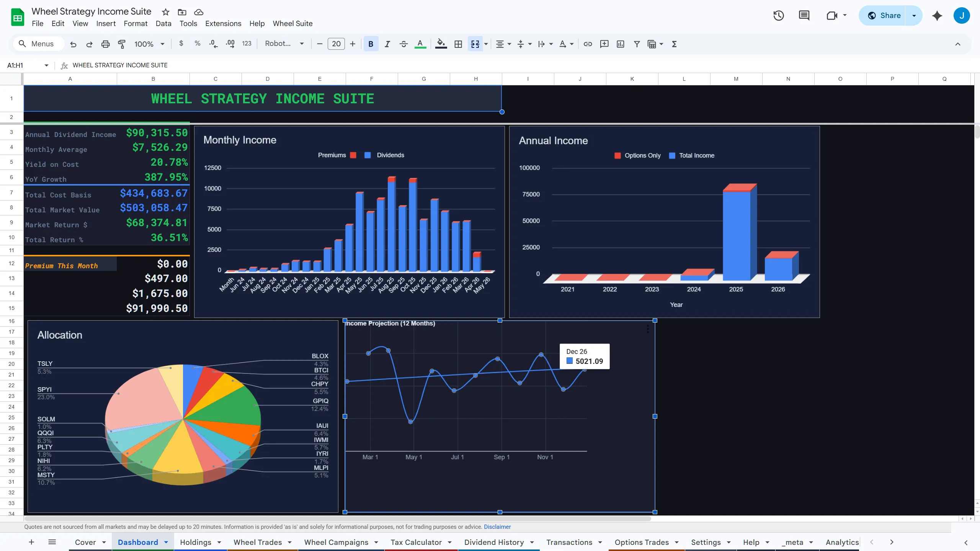Open the text color picker

[x=420, y=44]
